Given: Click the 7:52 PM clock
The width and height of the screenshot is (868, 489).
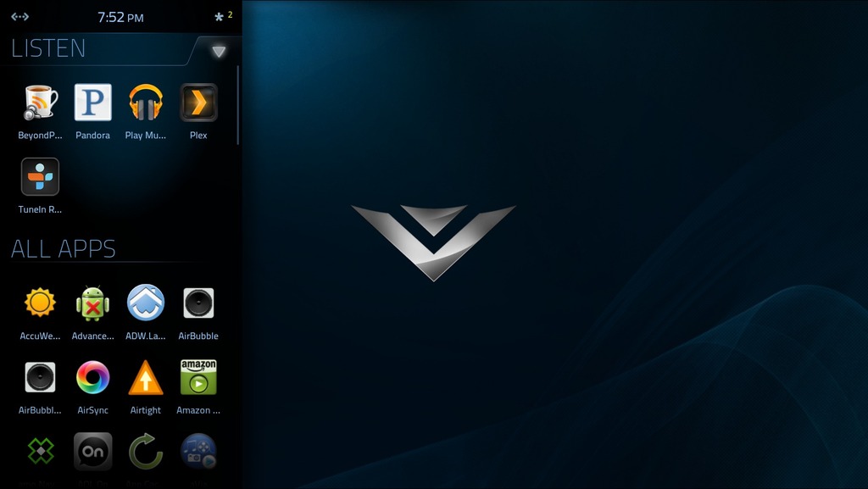Looking at the screenshot, I should pyautogui.click(x=120, y=17).
